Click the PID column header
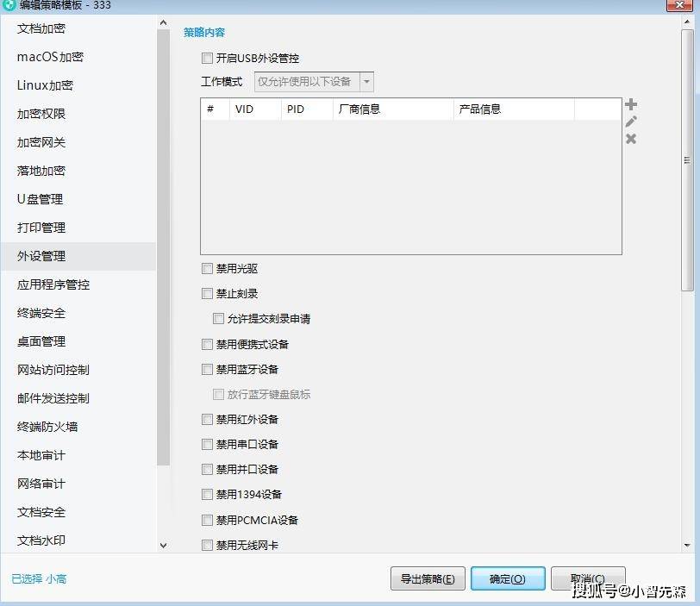Screen dimensions: 700x606 point(307,109)
